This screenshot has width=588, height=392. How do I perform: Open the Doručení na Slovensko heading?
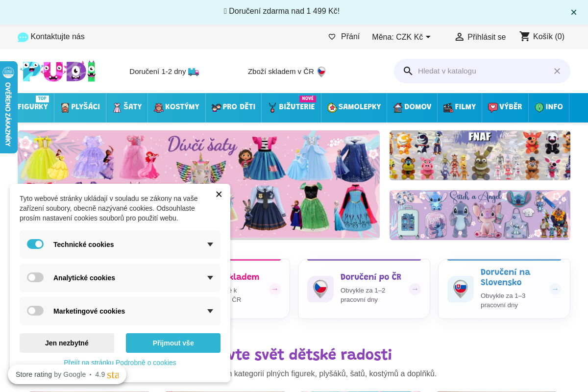click(505, 277)
